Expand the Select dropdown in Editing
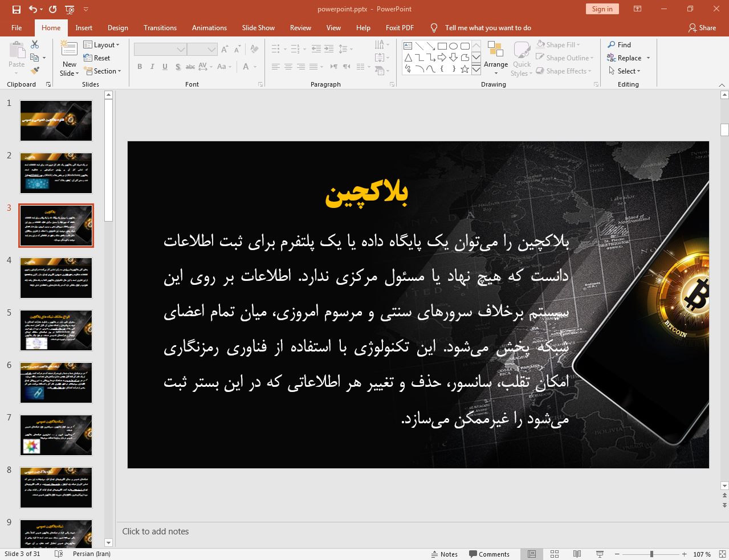Screen dimensions: 729x560 point(625,71)
